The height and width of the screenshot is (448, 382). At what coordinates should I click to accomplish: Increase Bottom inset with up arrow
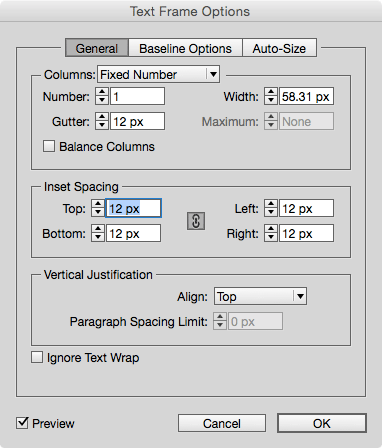pos(98,229)
